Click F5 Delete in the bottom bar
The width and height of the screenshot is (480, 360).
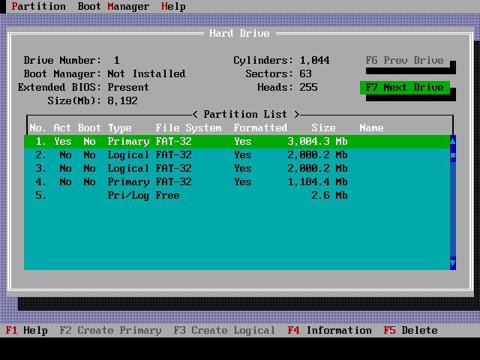tap(411, 330)
